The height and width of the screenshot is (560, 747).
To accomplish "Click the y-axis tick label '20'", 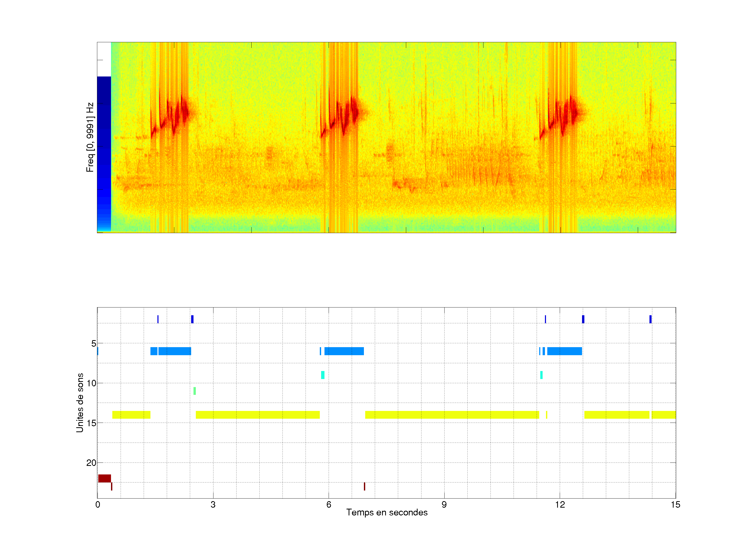I will [91, 463].
